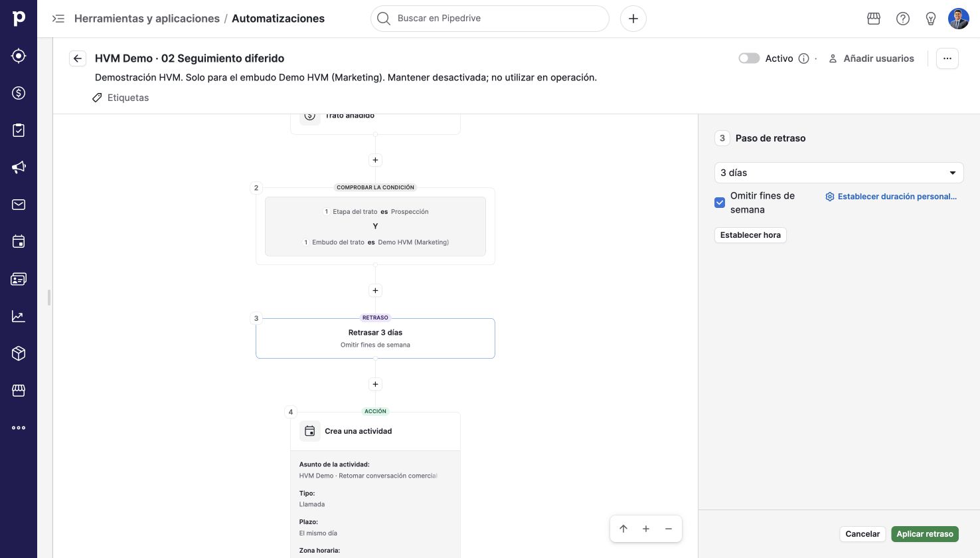Viewport: 980px width, 558px height.
Task: Click Etiquetas to add tags
Action: 121,98
